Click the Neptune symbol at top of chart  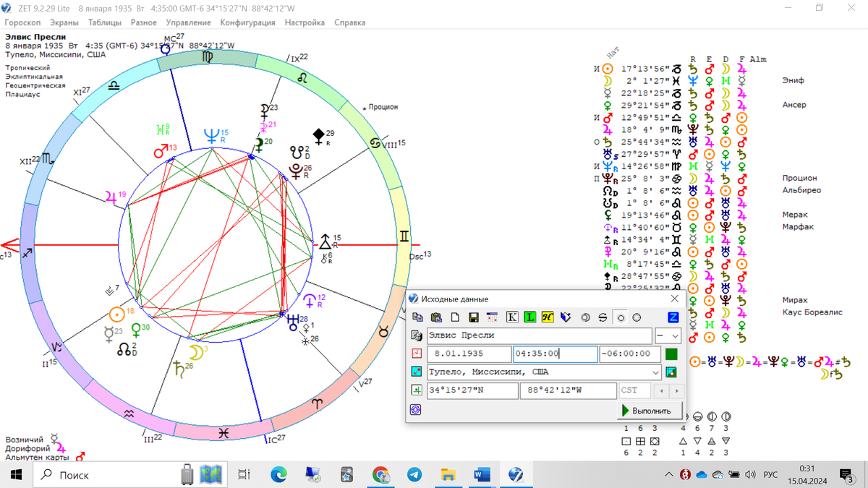click(212, 134)
